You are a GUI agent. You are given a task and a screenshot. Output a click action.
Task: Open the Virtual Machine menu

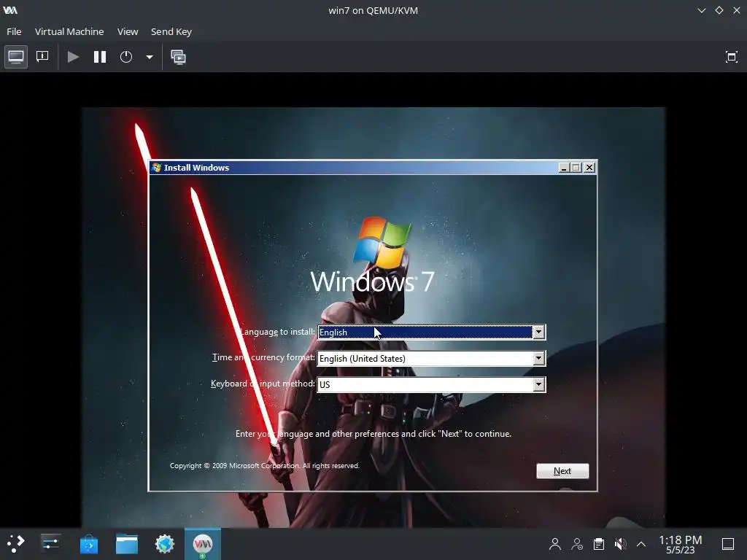click(x=69, y=31)
